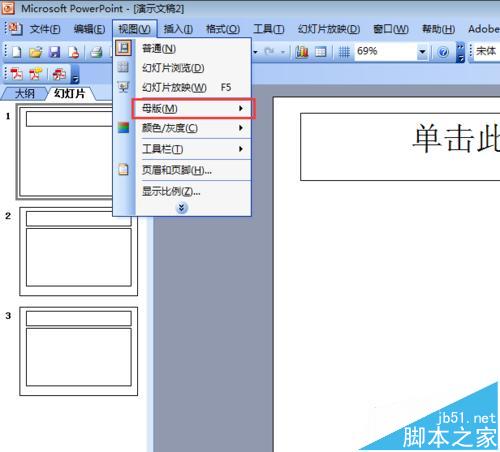Select 幻灯片放映(W) F5 menu entry
500x452 pixels.
point(182,87)
